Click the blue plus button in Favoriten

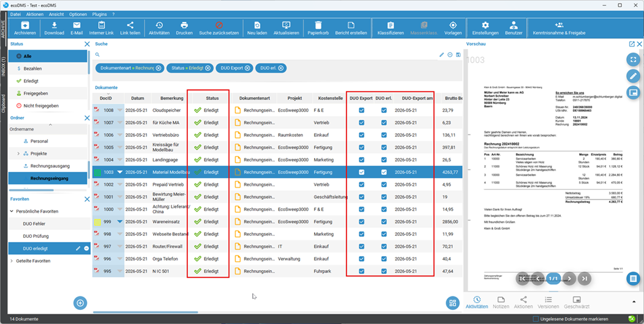point(80,303)
